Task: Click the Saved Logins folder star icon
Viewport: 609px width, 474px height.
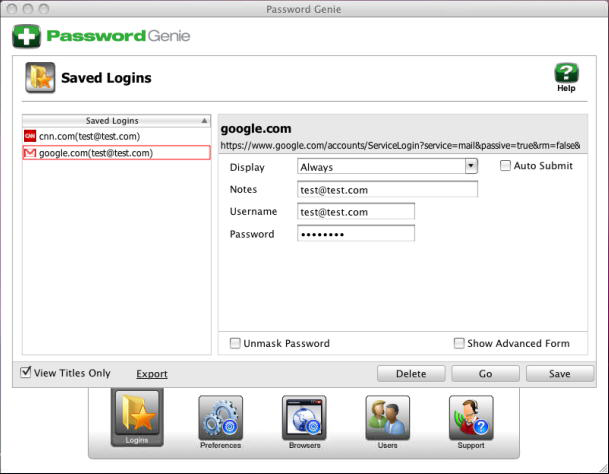Action: click(x=40, y=78)
